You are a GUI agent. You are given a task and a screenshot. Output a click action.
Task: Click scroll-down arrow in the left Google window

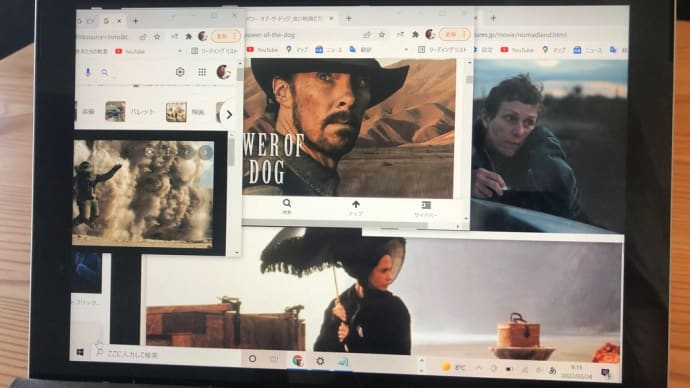[x=237, y=253]
